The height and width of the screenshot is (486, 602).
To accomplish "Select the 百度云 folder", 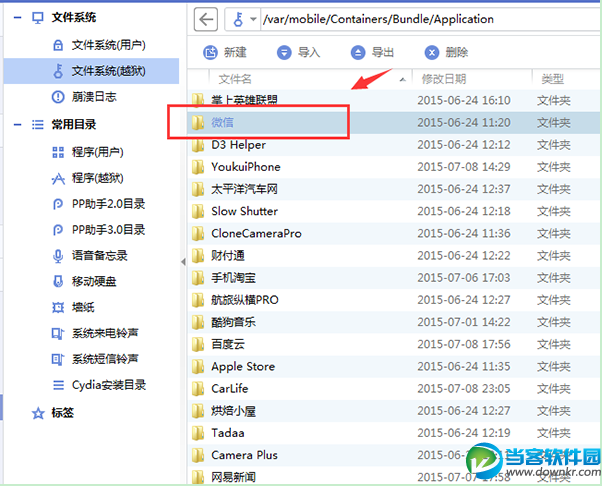I will click(228, 344).
